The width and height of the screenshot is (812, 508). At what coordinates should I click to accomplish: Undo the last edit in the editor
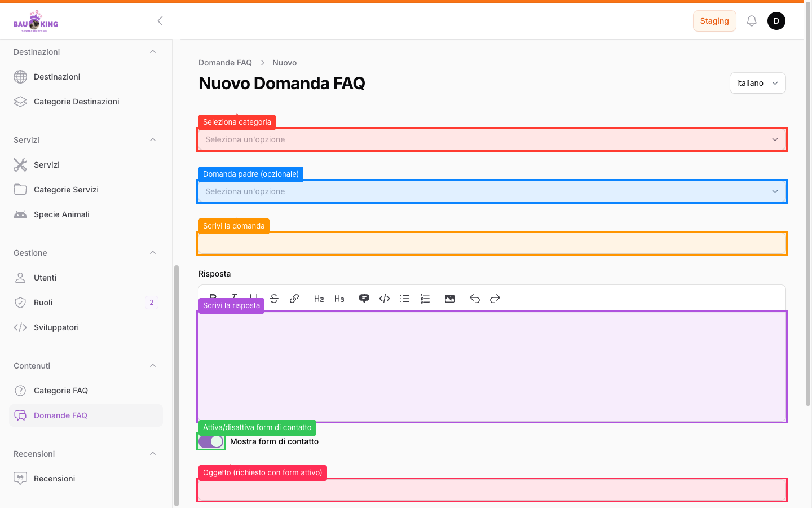[475, 299]
